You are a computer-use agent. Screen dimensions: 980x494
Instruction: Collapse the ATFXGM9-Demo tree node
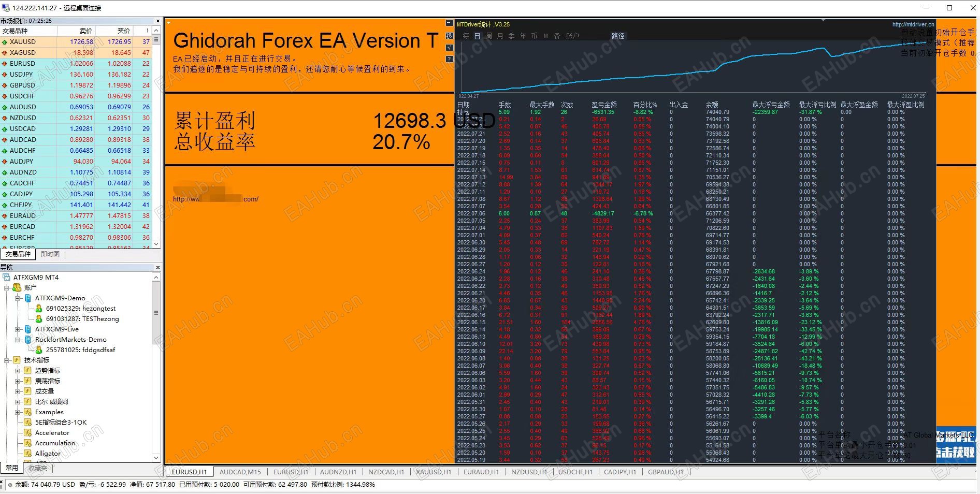pyautogui.click(x=18, y=298)
